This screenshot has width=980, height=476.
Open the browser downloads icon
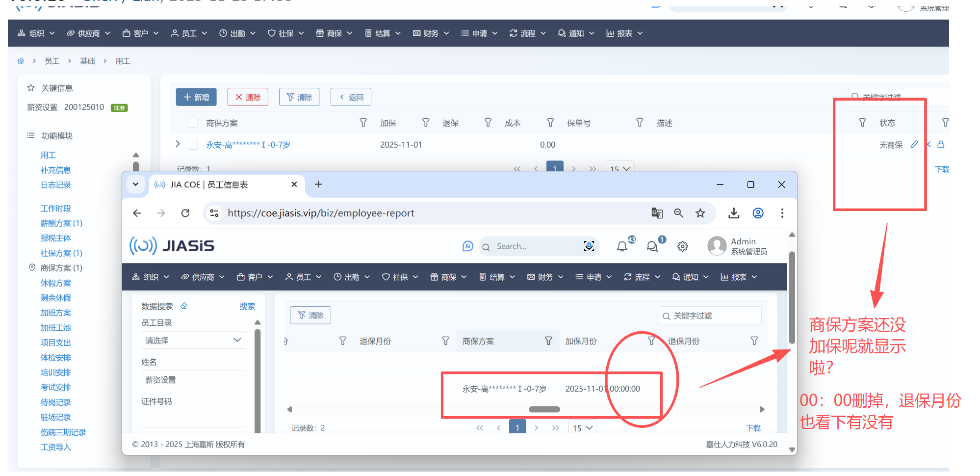tap(733, 213)
